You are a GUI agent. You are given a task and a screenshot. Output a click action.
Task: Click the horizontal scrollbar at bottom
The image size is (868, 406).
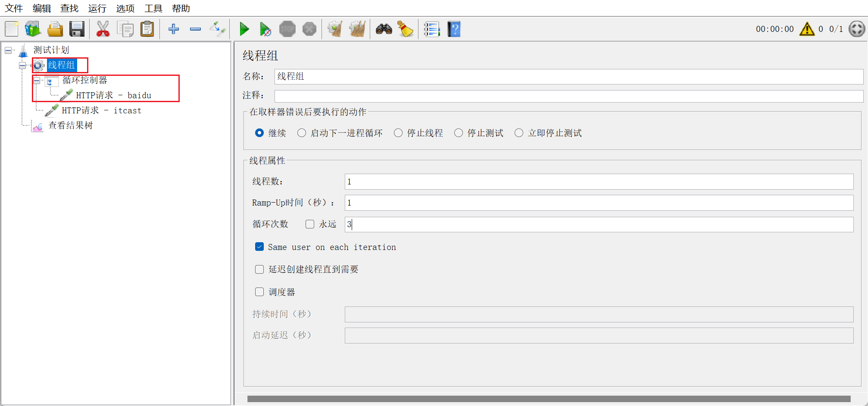[549, 399]
